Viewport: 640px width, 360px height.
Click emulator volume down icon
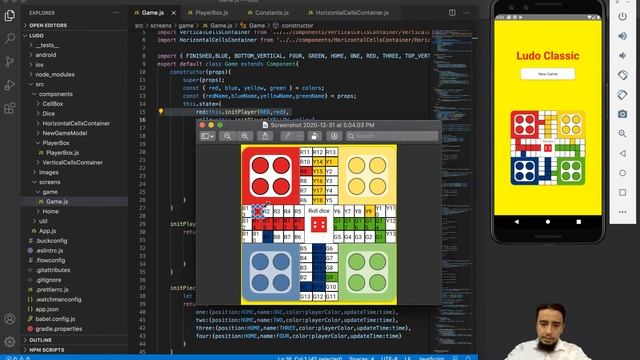pyautogui.click(x=622, y=56)
